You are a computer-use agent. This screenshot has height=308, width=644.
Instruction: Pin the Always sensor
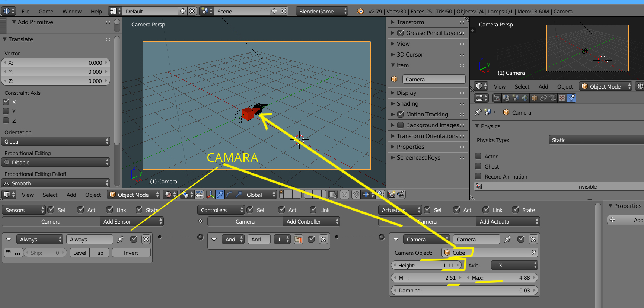point(121,239)
